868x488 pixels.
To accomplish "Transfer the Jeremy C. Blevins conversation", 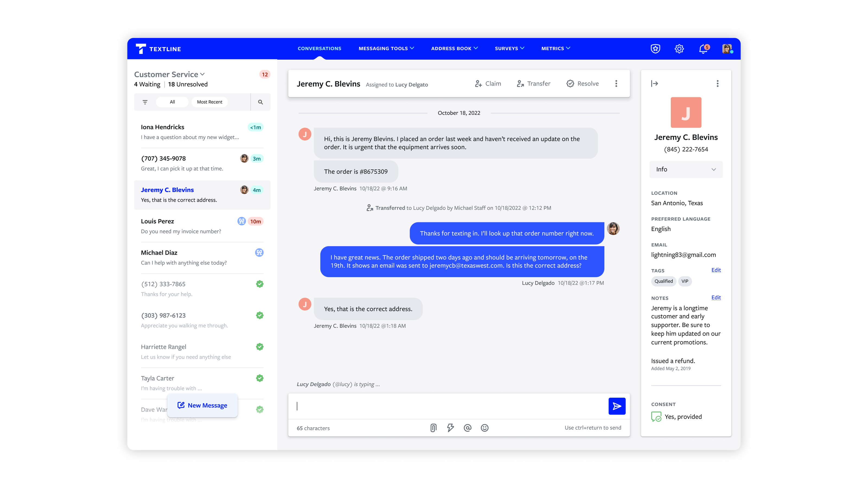I will (x=533, y=84).
